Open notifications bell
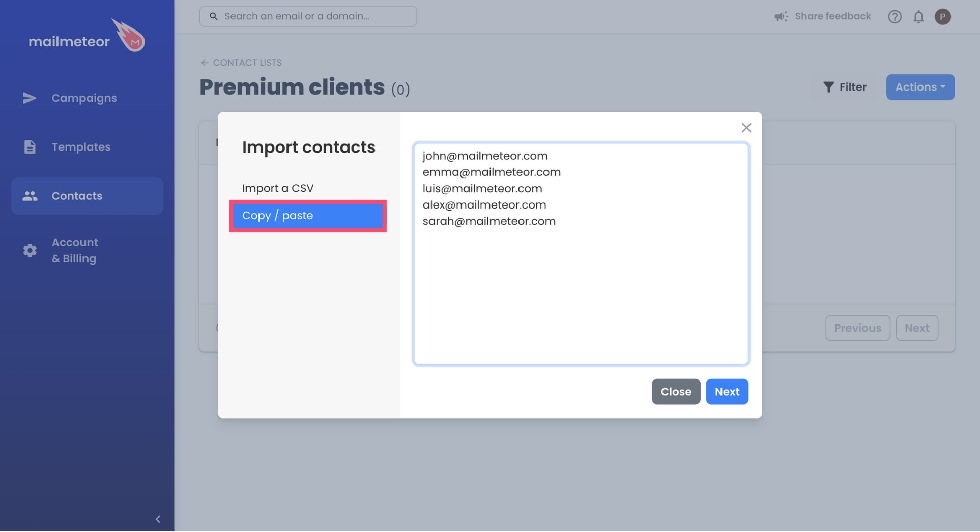This screenshot has width=980, height=532. 918,17
